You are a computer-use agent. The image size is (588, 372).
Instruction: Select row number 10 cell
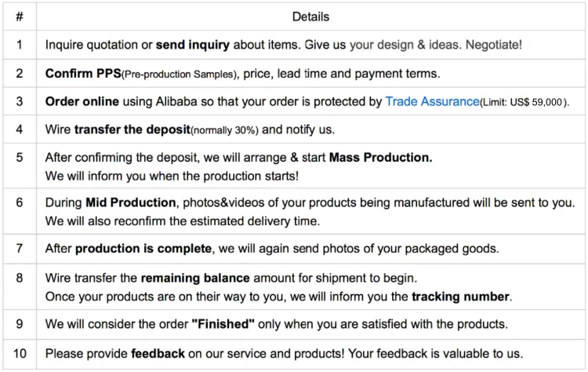(20, 353)
